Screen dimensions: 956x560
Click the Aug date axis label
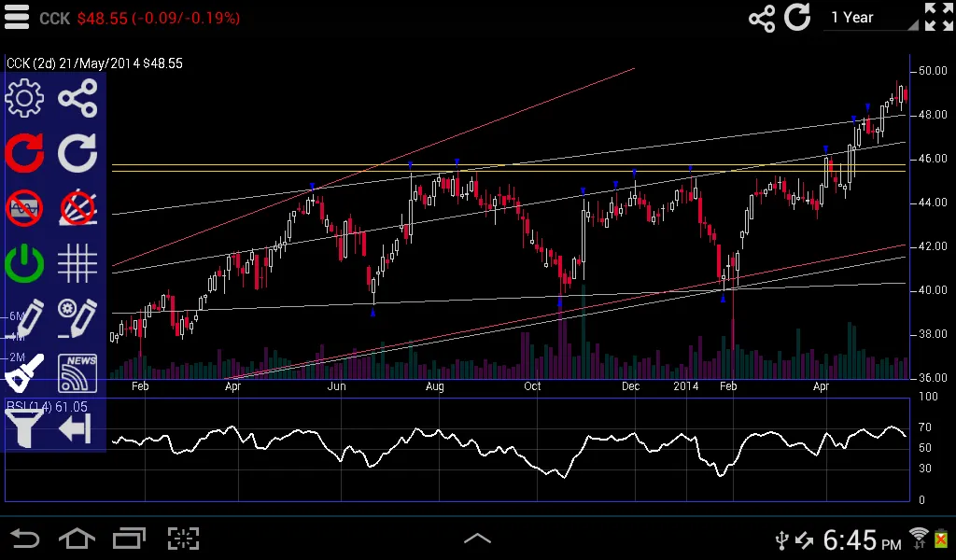point(435,386)
